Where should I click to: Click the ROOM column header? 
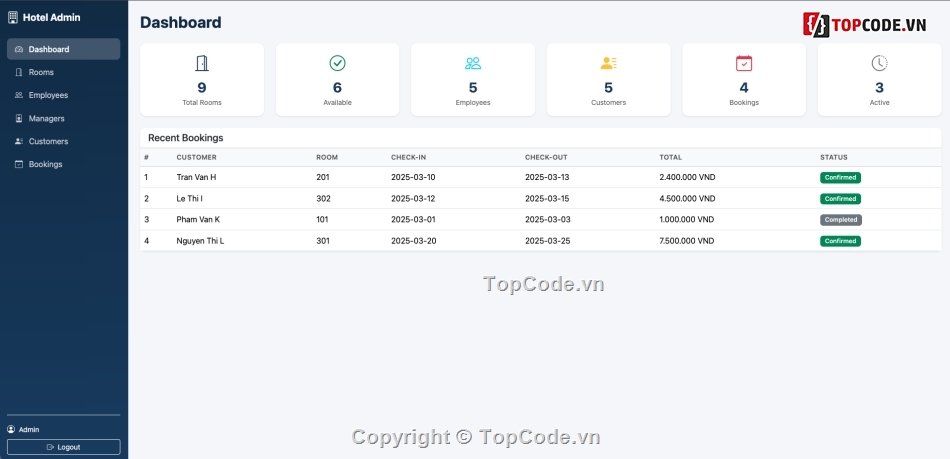point(327,157)
